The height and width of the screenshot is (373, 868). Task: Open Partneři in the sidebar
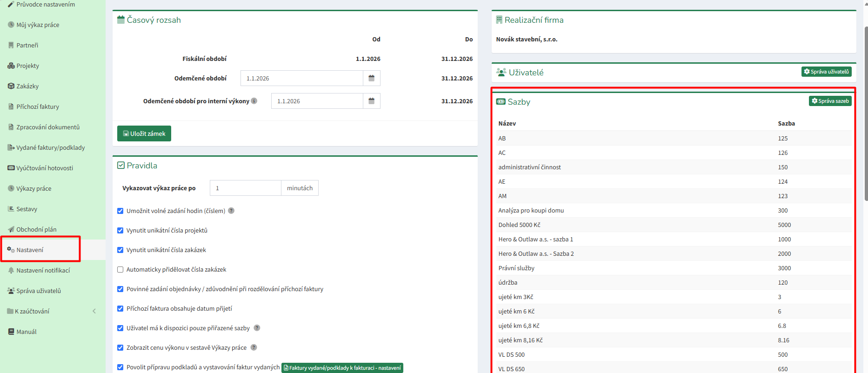(53, 45)
